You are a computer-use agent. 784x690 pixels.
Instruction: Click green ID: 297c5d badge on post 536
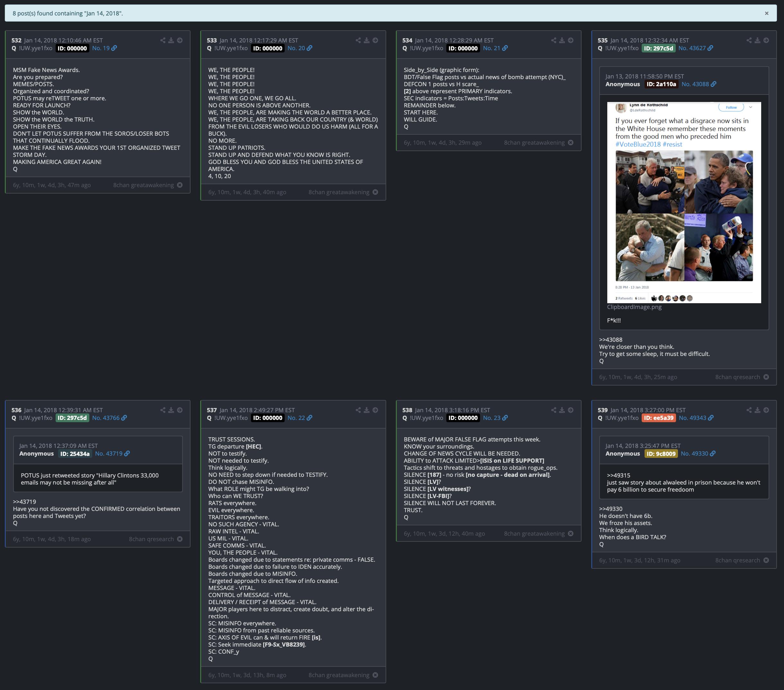[x=72, y=418]
